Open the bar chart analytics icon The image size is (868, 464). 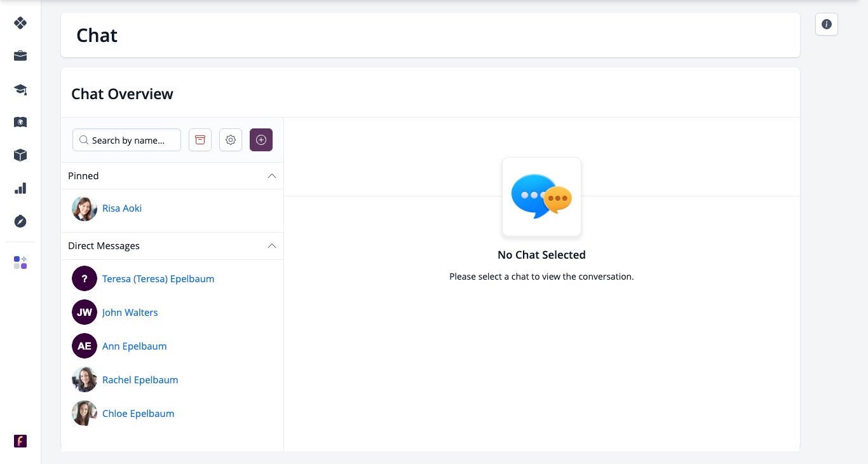coord(20,188)
